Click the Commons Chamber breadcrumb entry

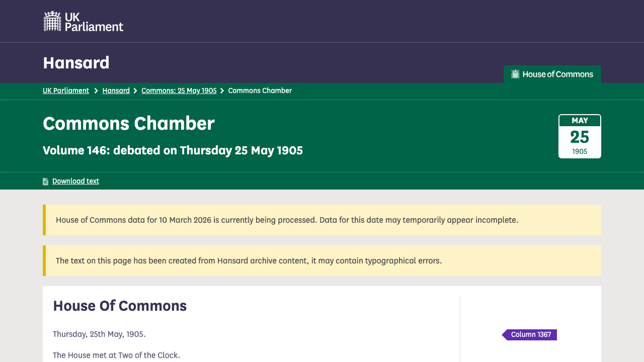(x=260, y=90)
